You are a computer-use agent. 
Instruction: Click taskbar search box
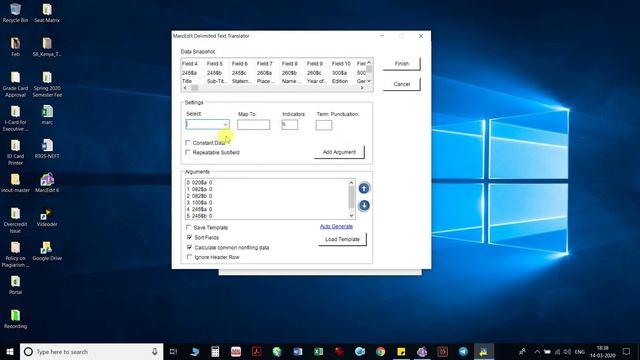pyautogui.click(x=91, y=351)
